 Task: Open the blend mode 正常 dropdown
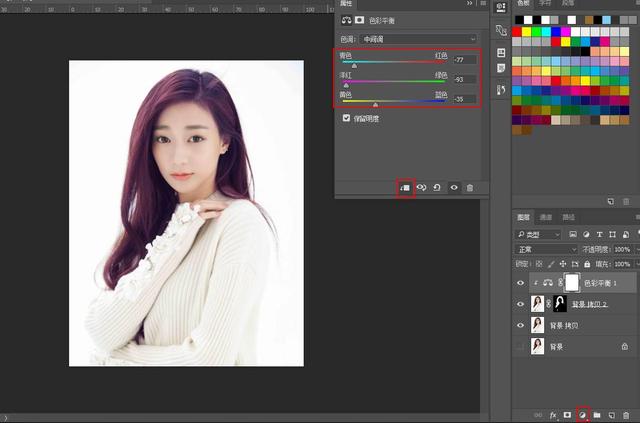point(545,249)
